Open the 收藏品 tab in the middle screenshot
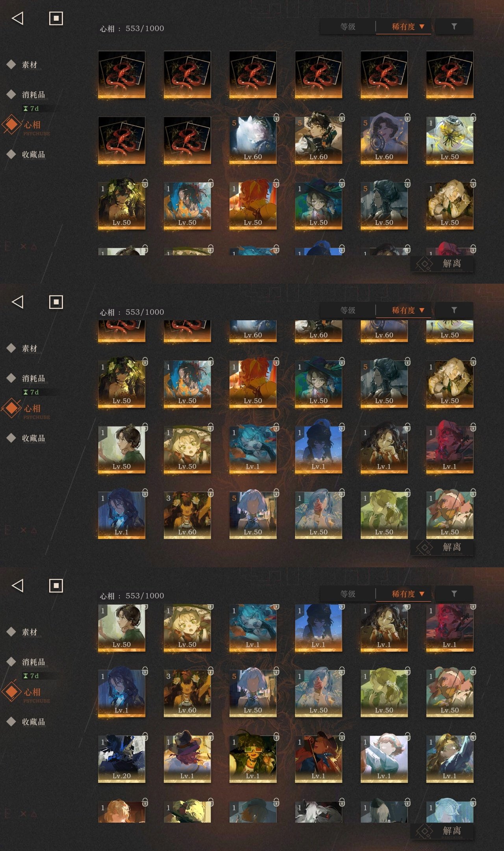 (x=33, y=438)
